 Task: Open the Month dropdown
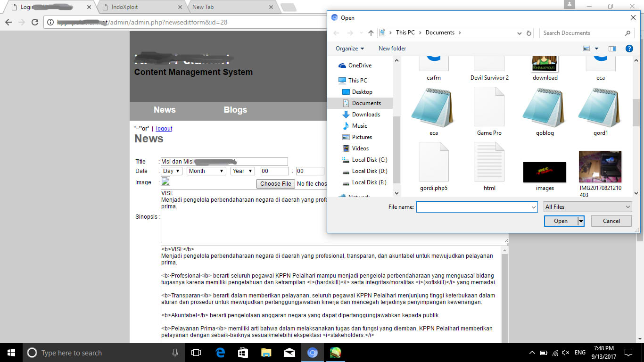(x=206, y=171)
